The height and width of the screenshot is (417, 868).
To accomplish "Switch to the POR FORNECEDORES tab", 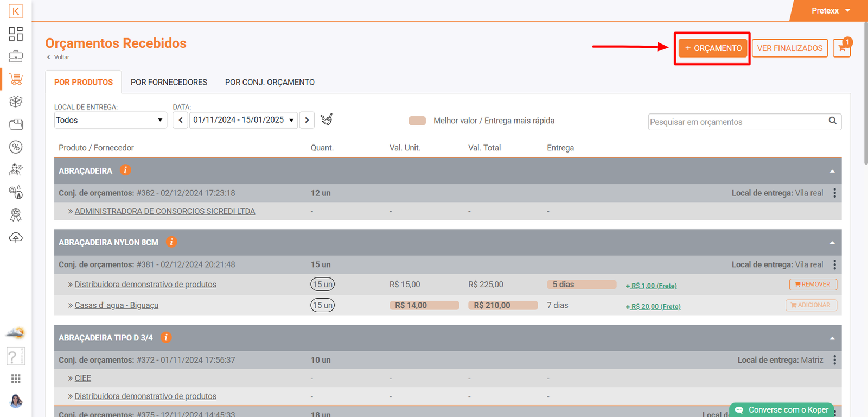I will click(x=169, y=83).
